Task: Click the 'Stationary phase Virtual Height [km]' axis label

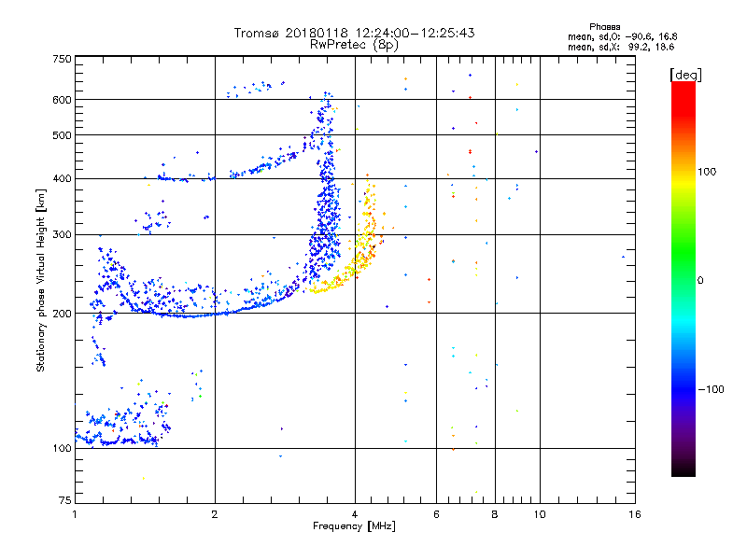Action: pos(41,280)
